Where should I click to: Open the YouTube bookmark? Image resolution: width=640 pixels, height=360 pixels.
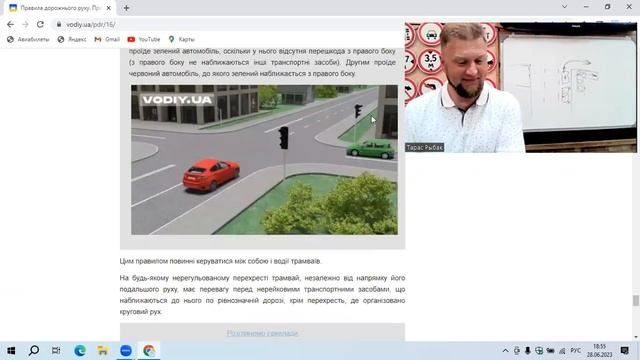[x=144, y=39]
